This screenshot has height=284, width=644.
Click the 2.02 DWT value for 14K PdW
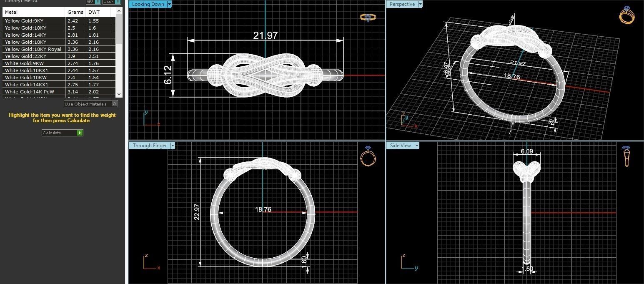point(93,92)
